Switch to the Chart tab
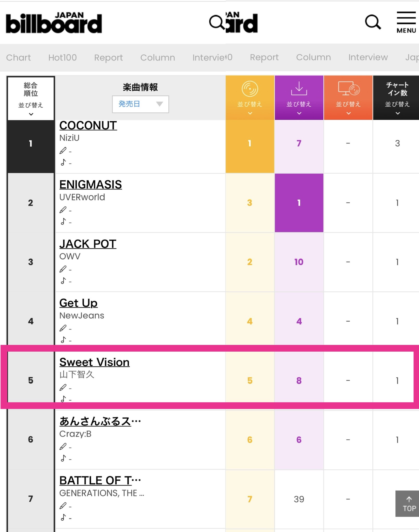The height and width of the screenshot is (532, 419). 18,57
